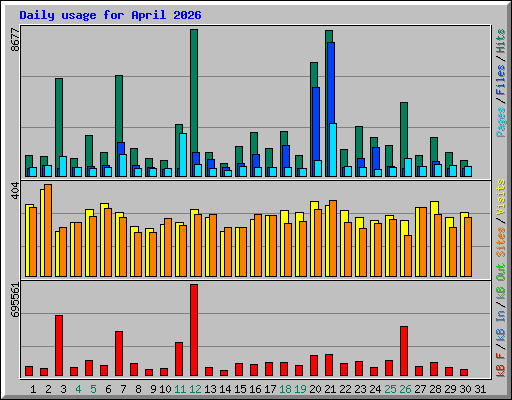Click day 16 label on the x-axis
The image size is (512, 400).
coord(255,389)
